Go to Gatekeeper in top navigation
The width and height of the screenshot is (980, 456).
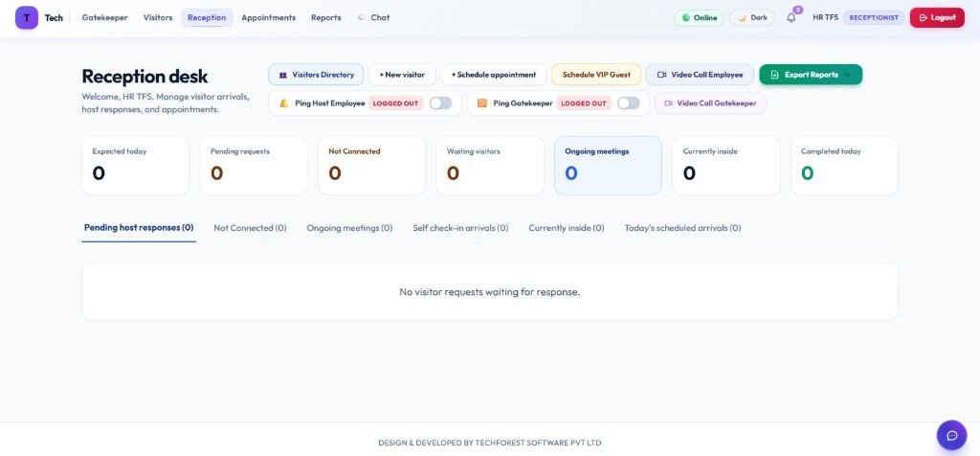click(104, 17)
